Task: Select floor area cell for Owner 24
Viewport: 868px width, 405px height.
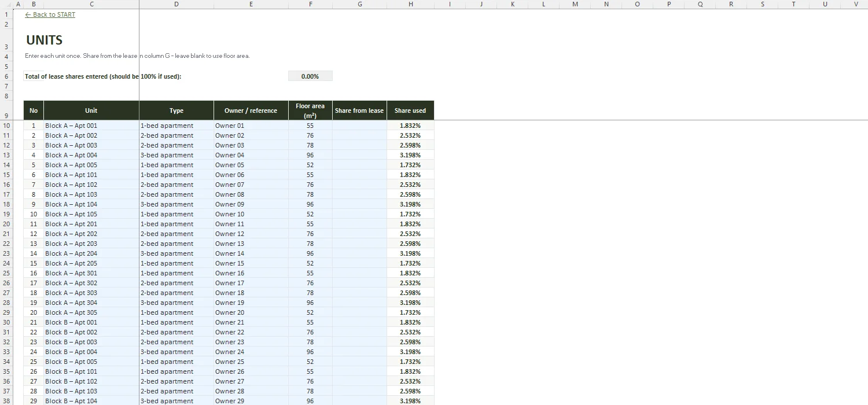Action: pos(310,352)
